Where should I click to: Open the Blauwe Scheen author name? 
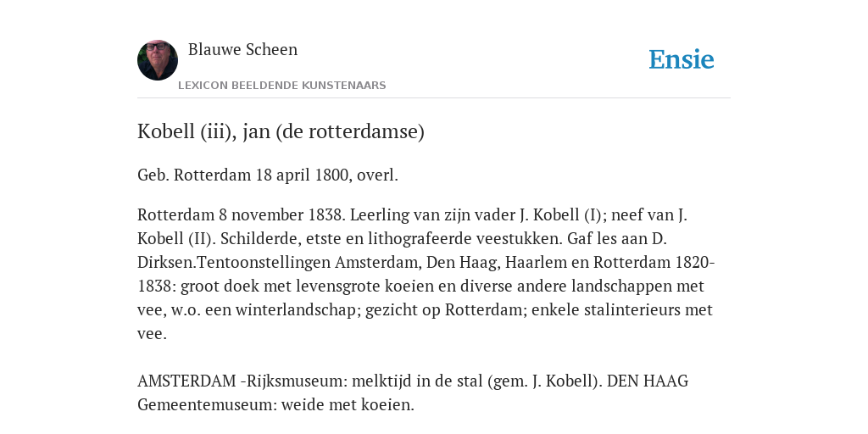243,49
